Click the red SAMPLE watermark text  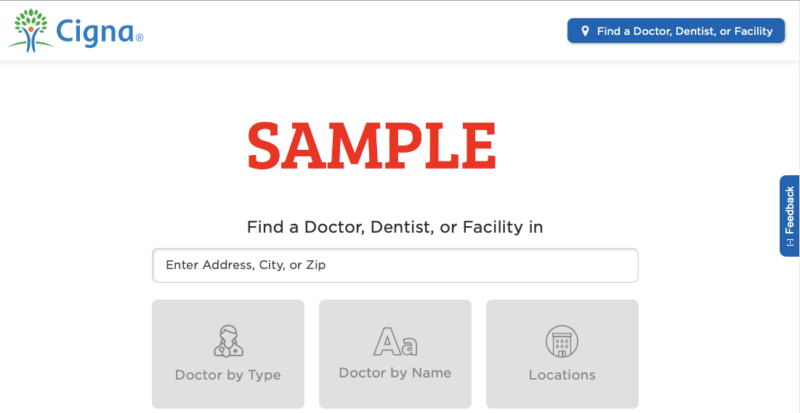371,146
